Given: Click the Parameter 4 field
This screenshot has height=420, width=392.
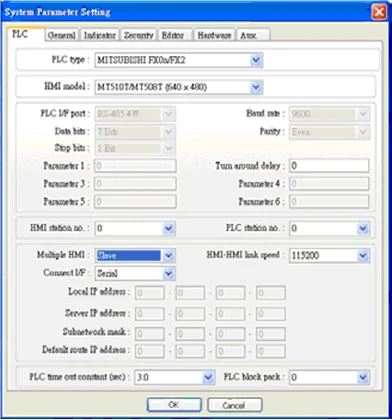Looking at the screenshot, I should coord(329,184).
